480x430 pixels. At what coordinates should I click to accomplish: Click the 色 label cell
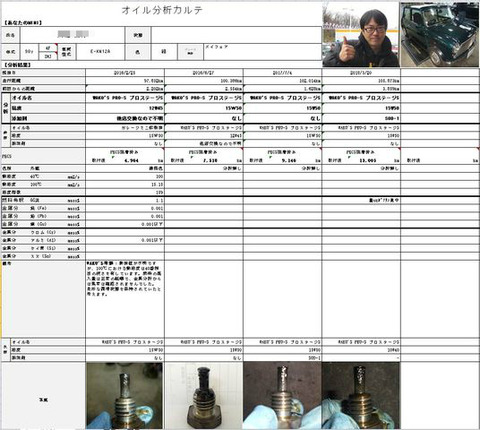pyautogui.click(x=138, y=52)
